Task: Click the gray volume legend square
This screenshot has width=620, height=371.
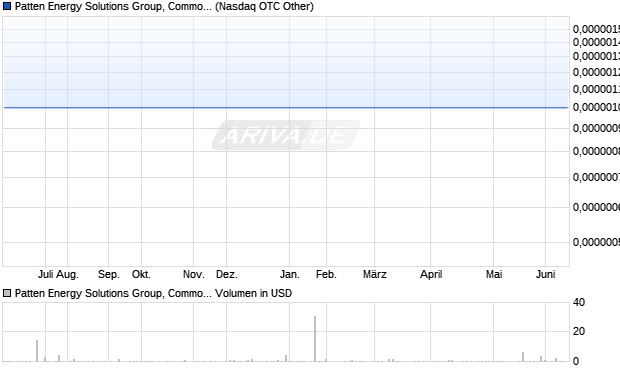Action: [7, 293]
